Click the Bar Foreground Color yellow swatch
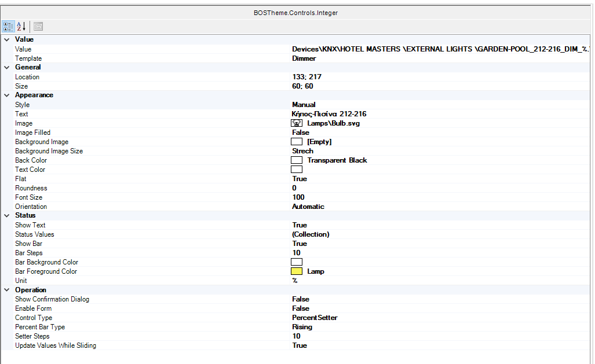The width and height of the screenshot is (595, 364). (x=296, y=271)
